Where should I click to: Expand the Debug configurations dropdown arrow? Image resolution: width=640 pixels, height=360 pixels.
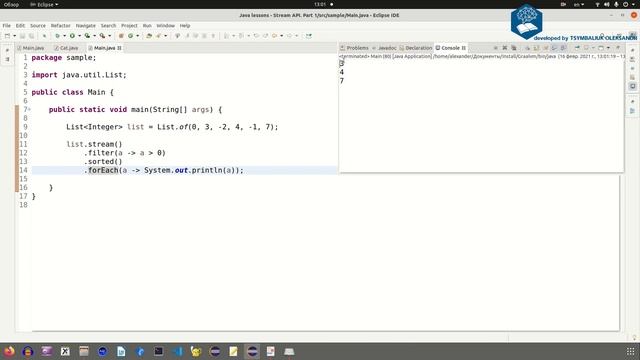(64, 36)
